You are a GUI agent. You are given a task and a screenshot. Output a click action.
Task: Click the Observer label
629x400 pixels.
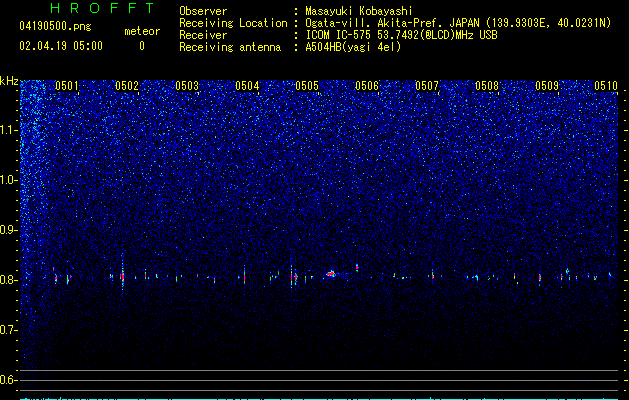tap(203, 11)
